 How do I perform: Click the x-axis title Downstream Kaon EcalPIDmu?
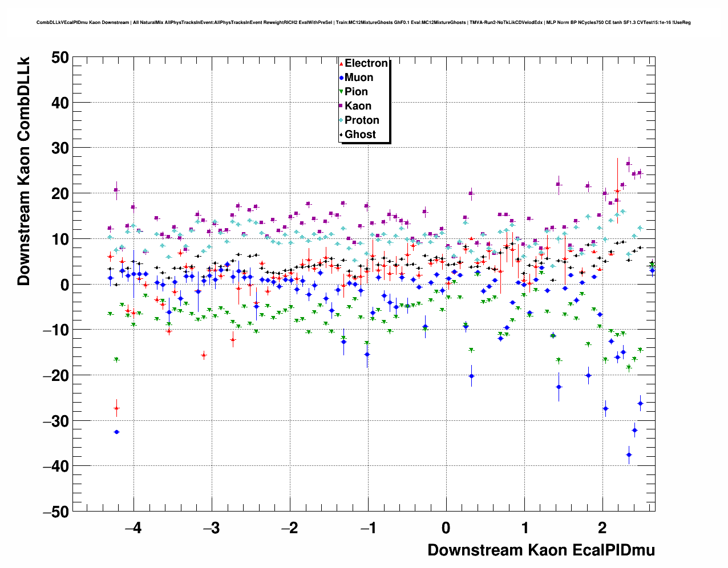click(541, 550)
